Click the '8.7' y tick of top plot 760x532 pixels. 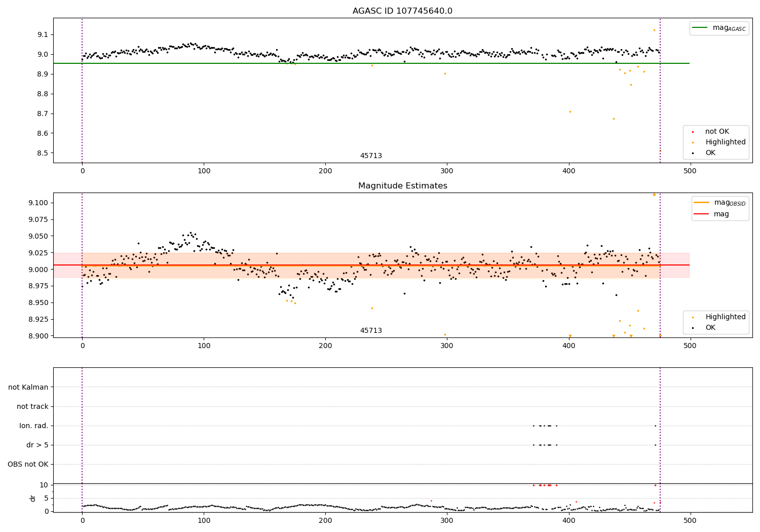(44, 113)
